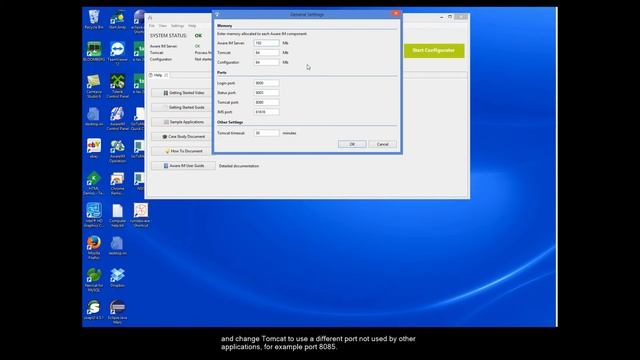Open the TeamViewer 12 desktop icon
Viewport: 640px width, 360px height.
118,53
